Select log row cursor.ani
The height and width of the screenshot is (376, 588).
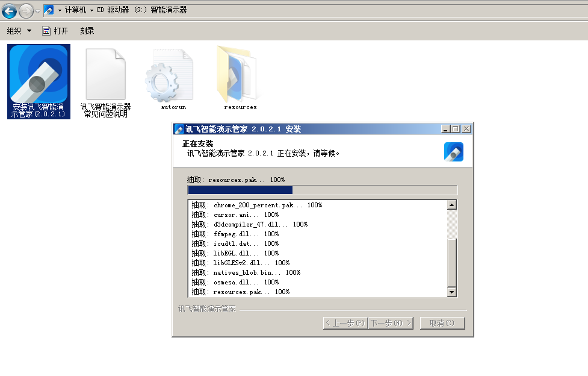click(235, 215)
